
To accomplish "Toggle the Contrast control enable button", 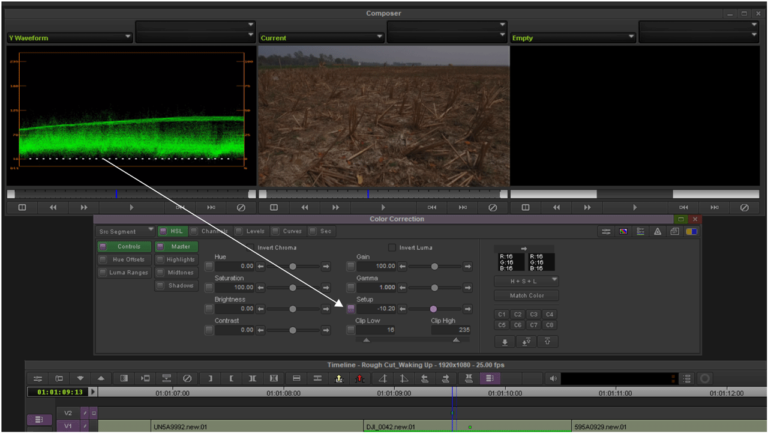I will coord(209,330).
